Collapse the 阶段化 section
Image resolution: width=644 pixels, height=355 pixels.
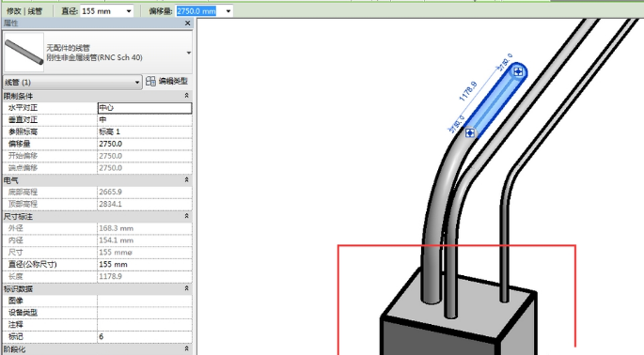(x=186, y=348)
